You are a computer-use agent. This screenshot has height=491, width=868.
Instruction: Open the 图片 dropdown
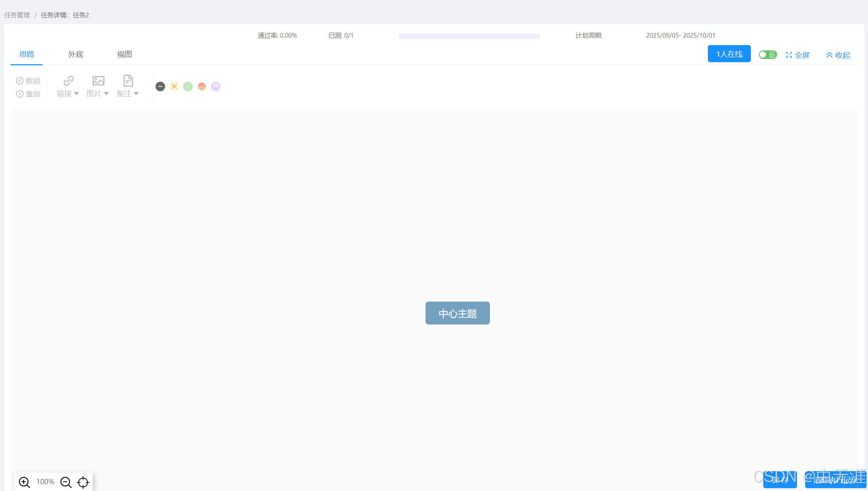tap(98, 93)
